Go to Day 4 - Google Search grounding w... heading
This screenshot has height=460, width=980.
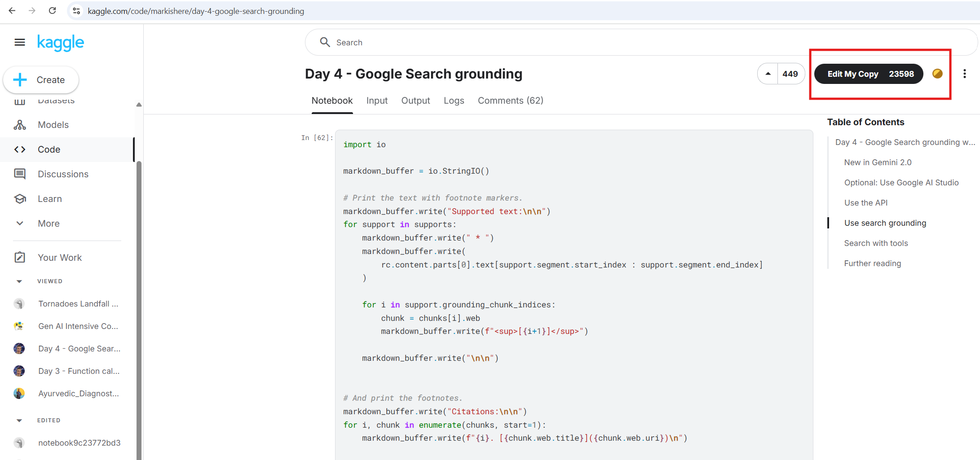click(905, 142)
